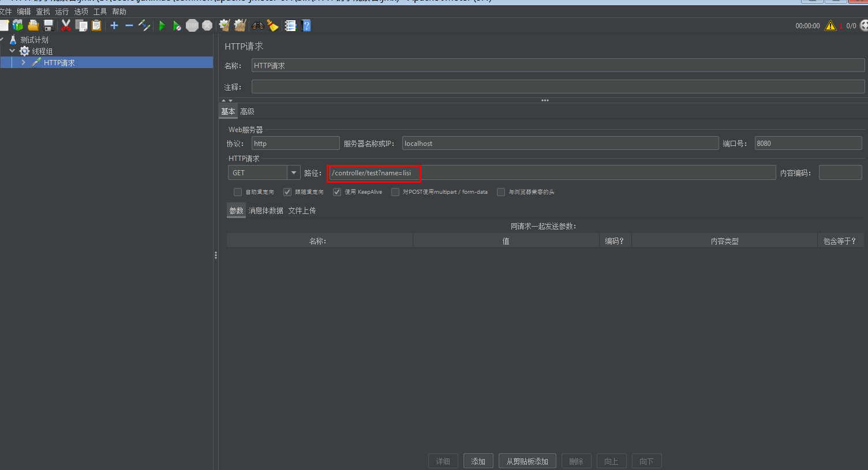Open the 编辑 menu
Screen dimensions: 868x470
point(24,12)
